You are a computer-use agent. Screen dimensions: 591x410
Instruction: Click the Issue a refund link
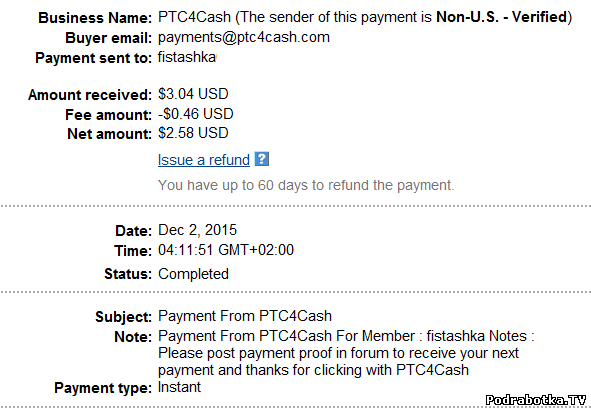tap(204, 160)
